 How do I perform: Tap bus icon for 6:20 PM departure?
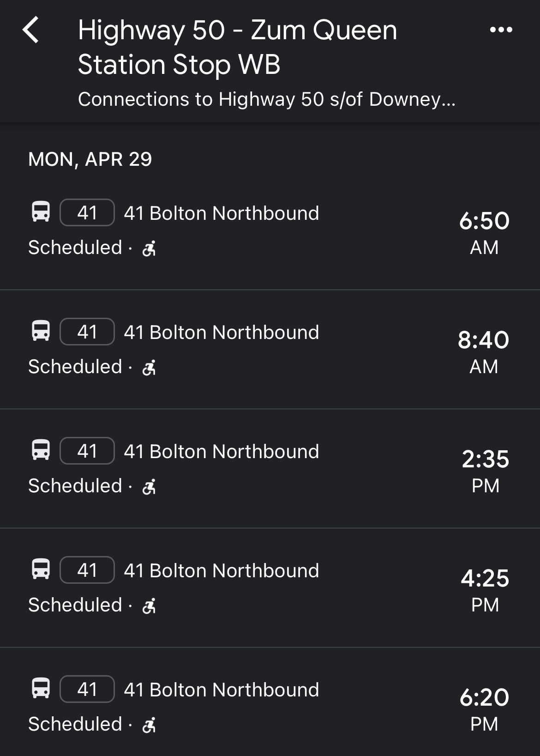click(x=41, y=689)
